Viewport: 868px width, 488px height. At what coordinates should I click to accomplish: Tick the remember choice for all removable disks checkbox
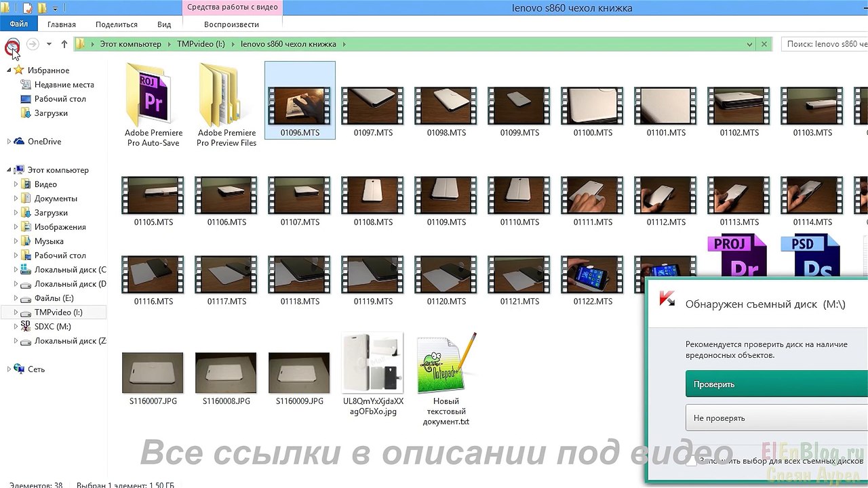coord(691,462)
